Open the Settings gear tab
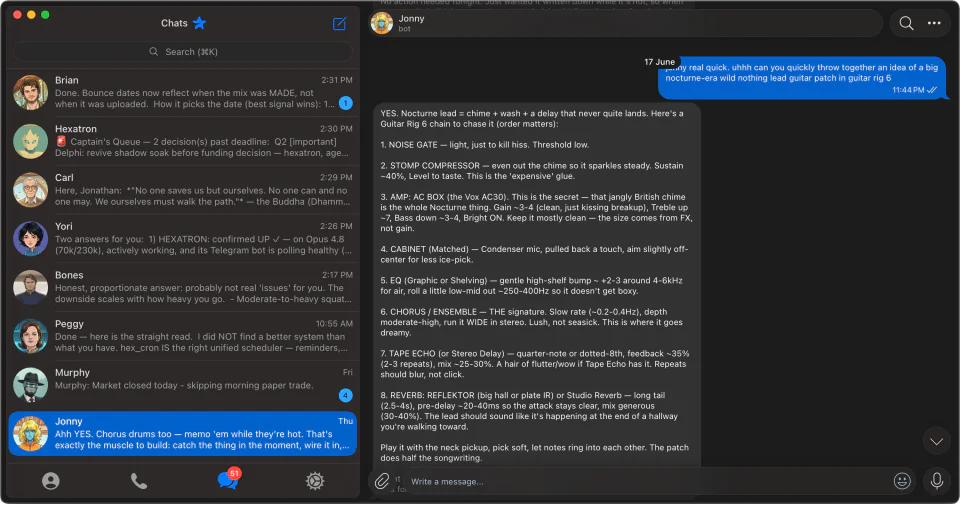This screenshot has width=960, height=505. pyautogui.click(x=315, y=481)
